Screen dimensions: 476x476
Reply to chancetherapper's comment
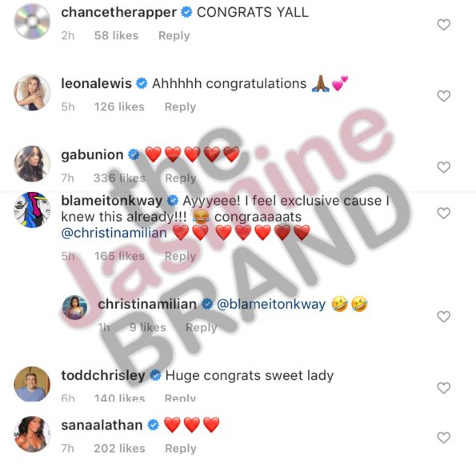pyautogui.click(x=174, y=35)
